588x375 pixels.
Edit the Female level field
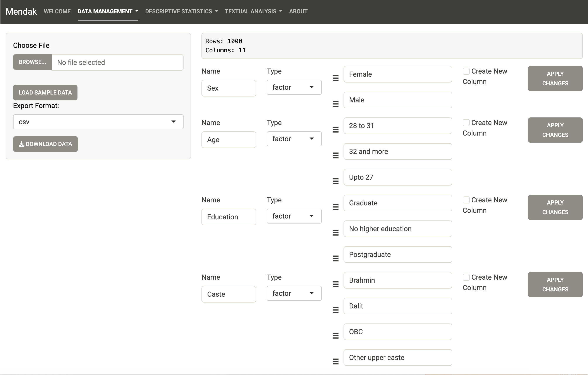point(398,74)
